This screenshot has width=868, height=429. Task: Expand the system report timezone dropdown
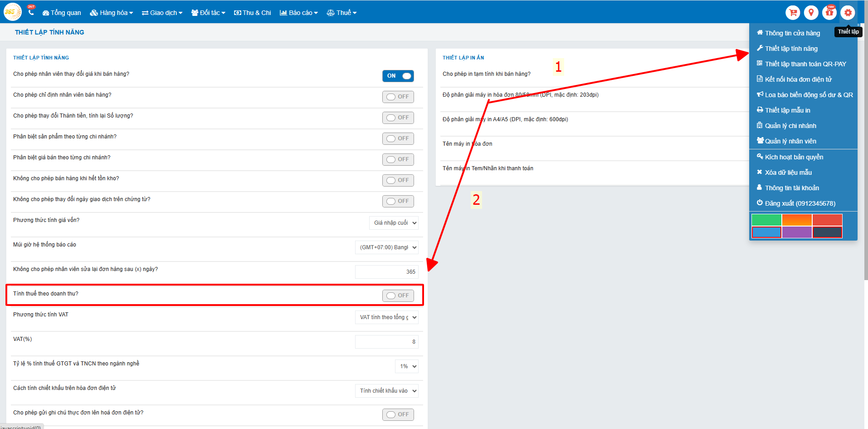pyautogui.click(x=386, y=247)
